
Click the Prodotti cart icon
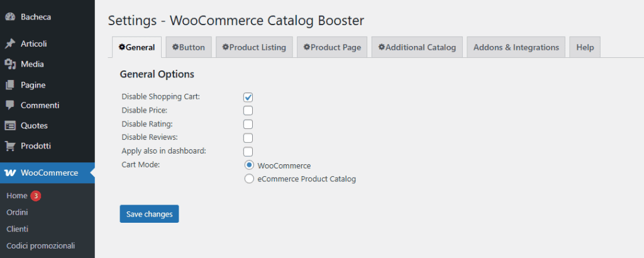[10, 146]
